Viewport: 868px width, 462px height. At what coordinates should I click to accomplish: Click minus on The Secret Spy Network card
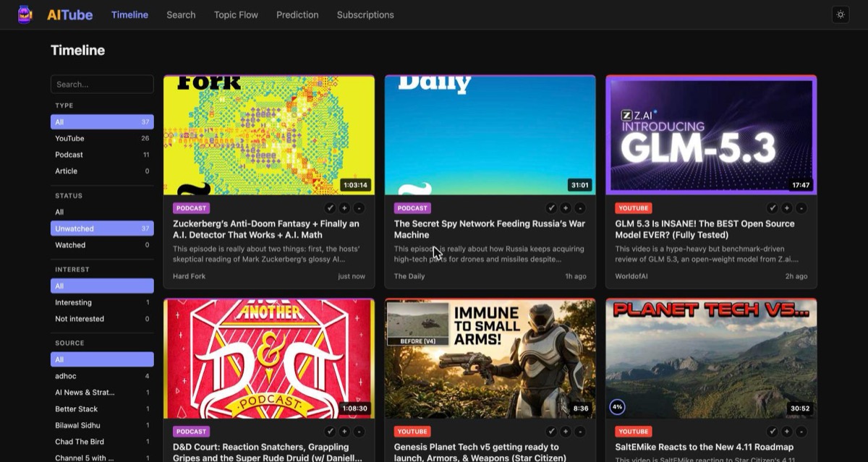(x=580, y=208)
